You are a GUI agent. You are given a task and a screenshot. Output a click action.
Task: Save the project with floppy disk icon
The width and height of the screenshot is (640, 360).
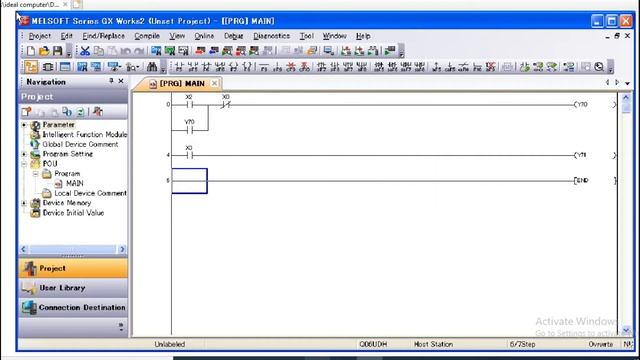point(58,51)
